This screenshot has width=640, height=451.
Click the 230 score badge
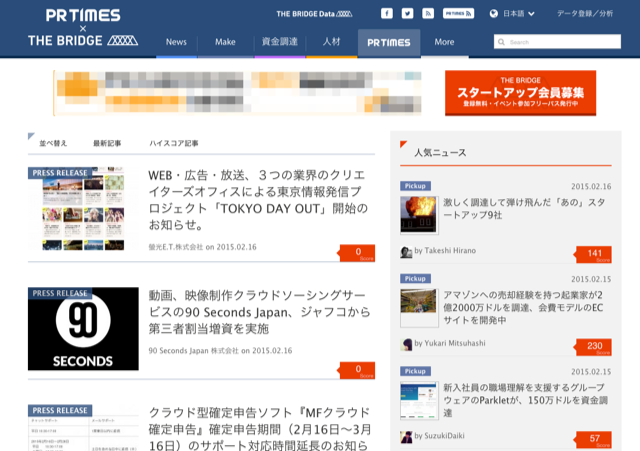click(x=593, y=347)
